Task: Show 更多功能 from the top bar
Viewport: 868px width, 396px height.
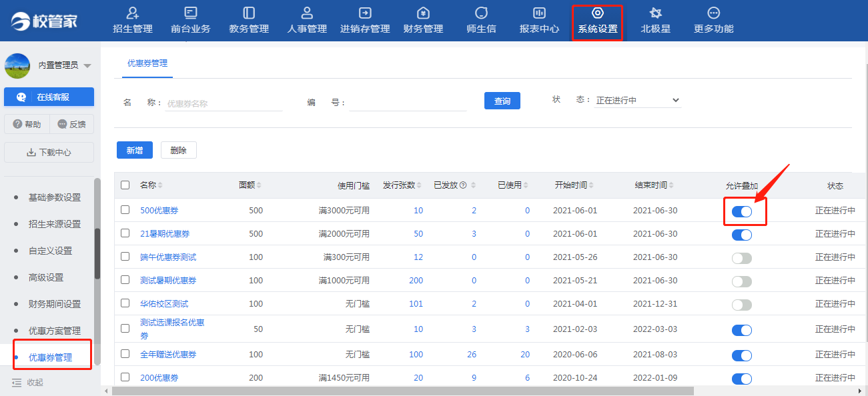Action: coord(713,21)
